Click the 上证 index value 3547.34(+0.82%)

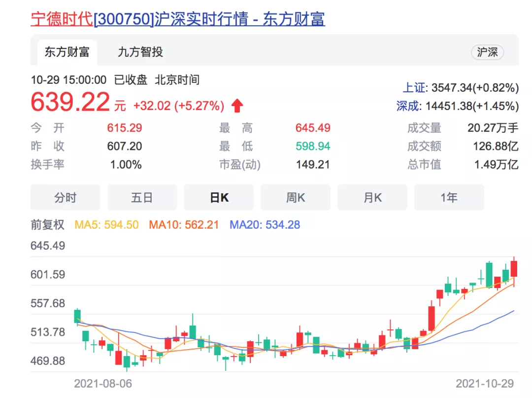click(475, 88)
